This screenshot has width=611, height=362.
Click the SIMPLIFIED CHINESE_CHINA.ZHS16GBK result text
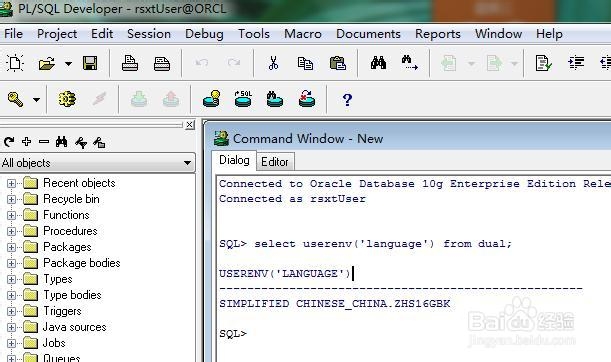pyautogui.click(x=335, y=304)
